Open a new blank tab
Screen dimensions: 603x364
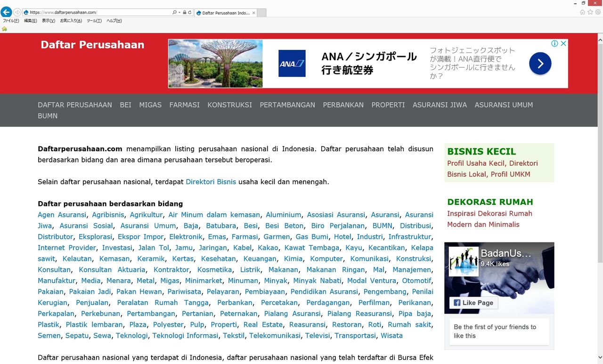point(261,13)
